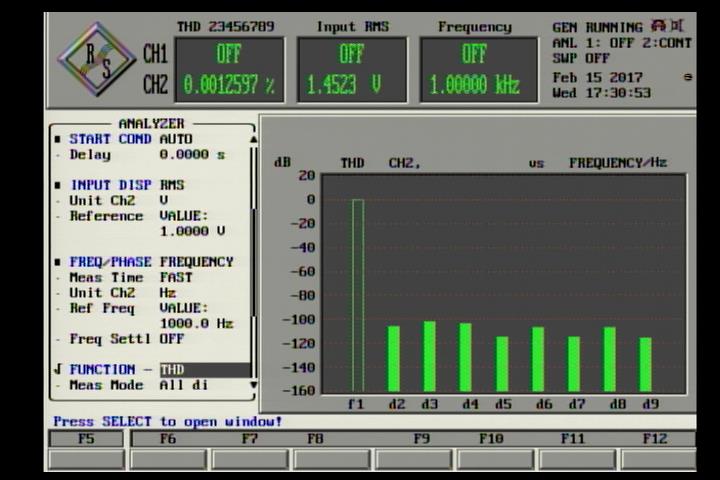This screenshot has width=720, height=480.
Task: Open the Meas Time FAST selection
Action: (176, 277)
